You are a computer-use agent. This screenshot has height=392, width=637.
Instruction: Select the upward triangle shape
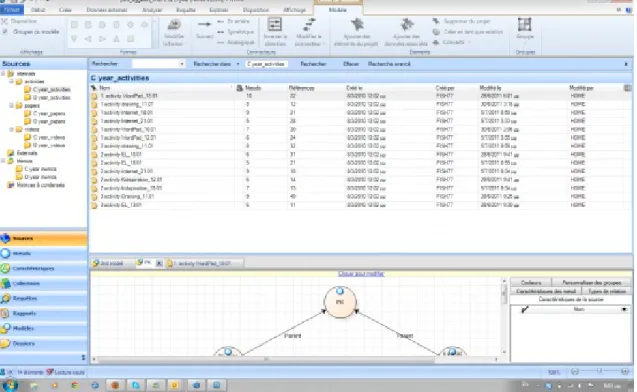pos(117,39)
